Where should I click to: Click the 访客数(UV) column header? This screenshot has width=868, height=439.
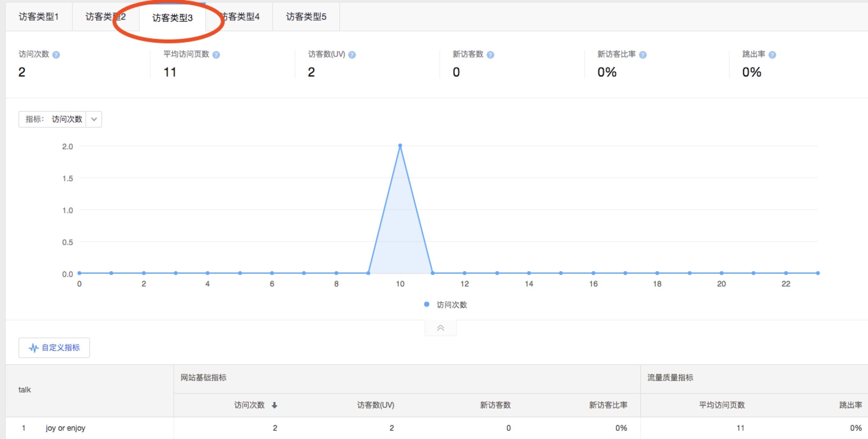click(x=375, y=405)
